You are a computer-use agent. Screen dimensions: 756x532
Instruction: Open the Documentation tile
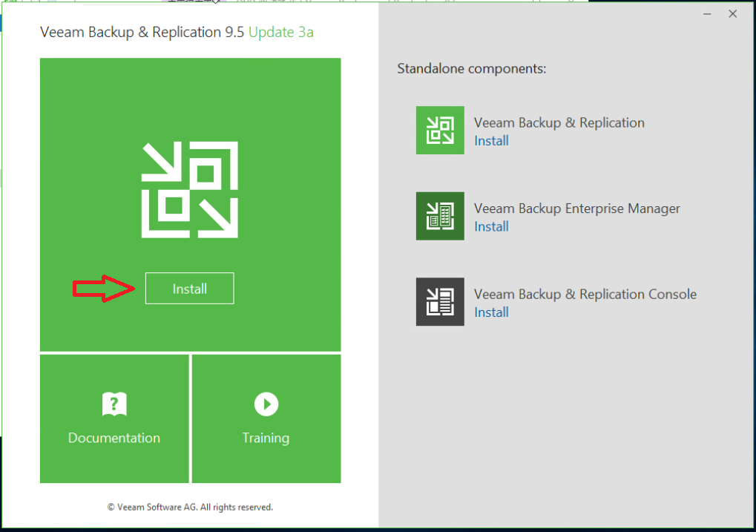114,418
